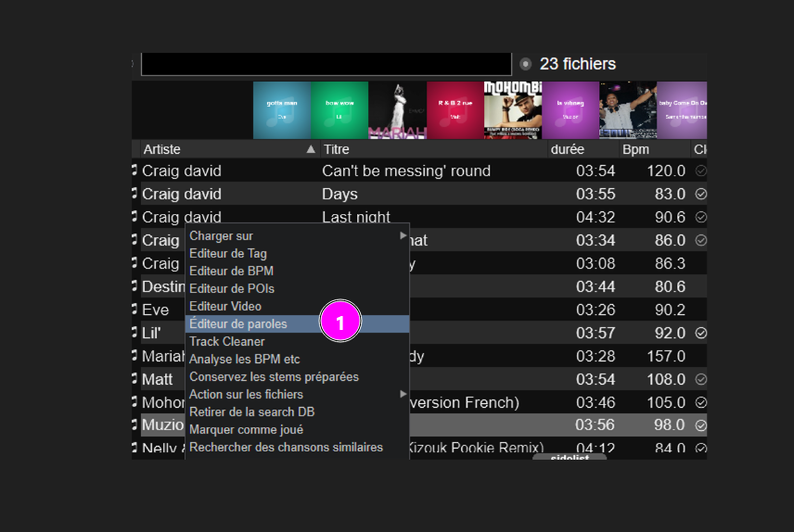This screenshot has width=794, height=532.
Task: Expand 'Action sur les fichiers' submenu
Action: coord(403,395)
